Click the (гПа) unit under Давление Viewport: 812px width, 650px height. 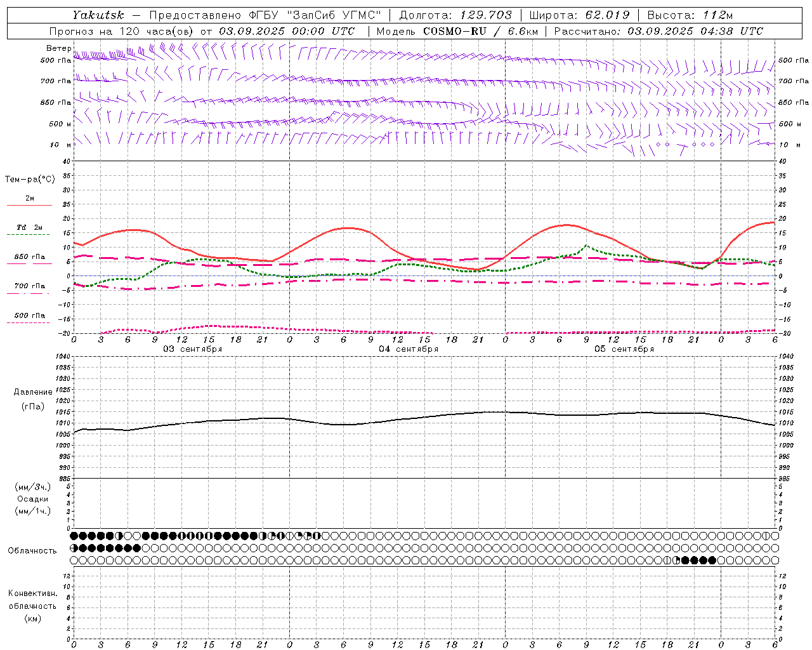[33, 407]
